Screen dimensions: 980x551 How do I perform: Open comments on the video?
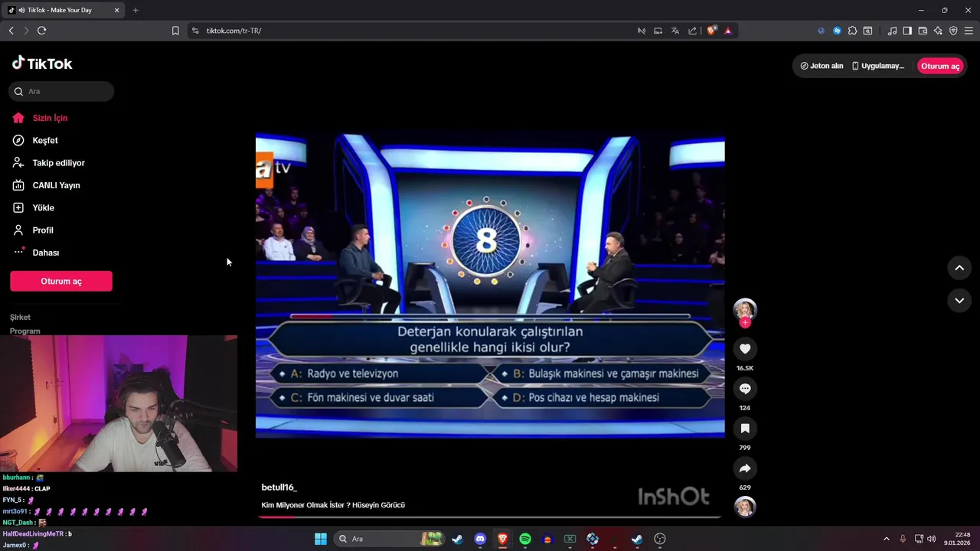coord(745,389)
